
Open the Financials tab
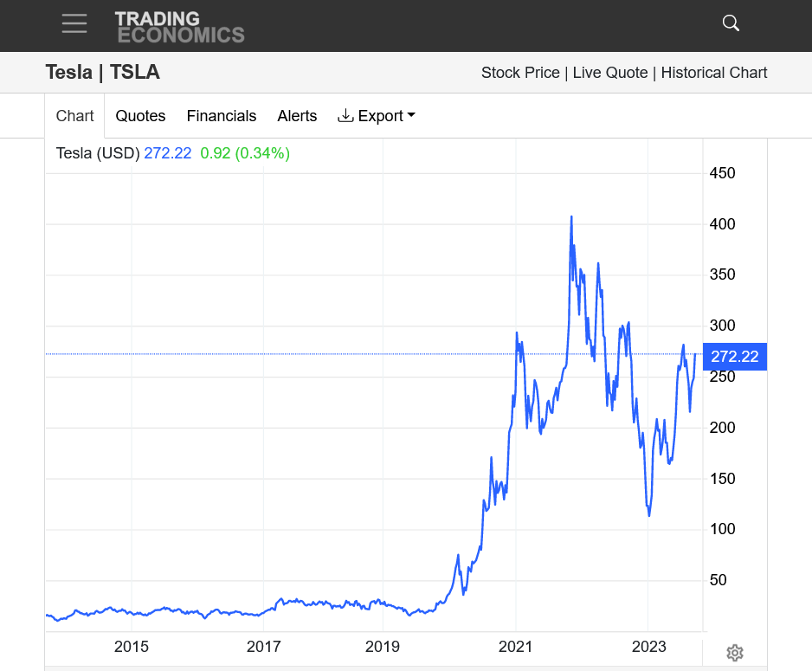[221, 116]
